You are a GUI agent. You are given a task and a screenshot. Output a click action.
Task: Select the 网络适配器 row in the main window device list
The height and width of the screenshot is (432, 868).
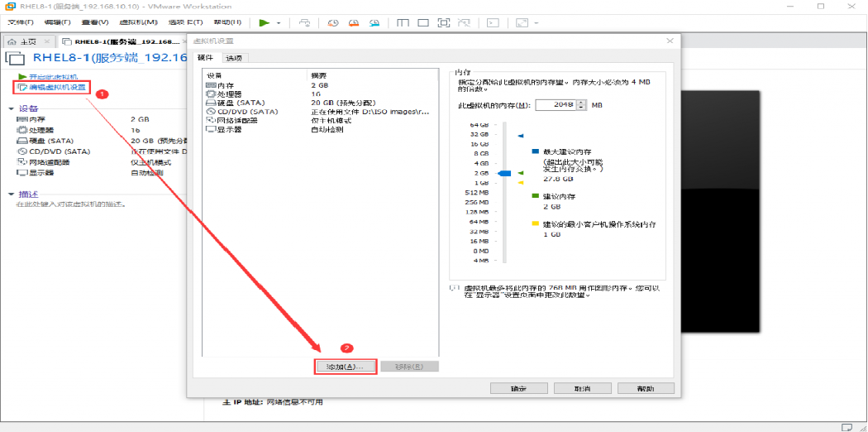point(103,162)
